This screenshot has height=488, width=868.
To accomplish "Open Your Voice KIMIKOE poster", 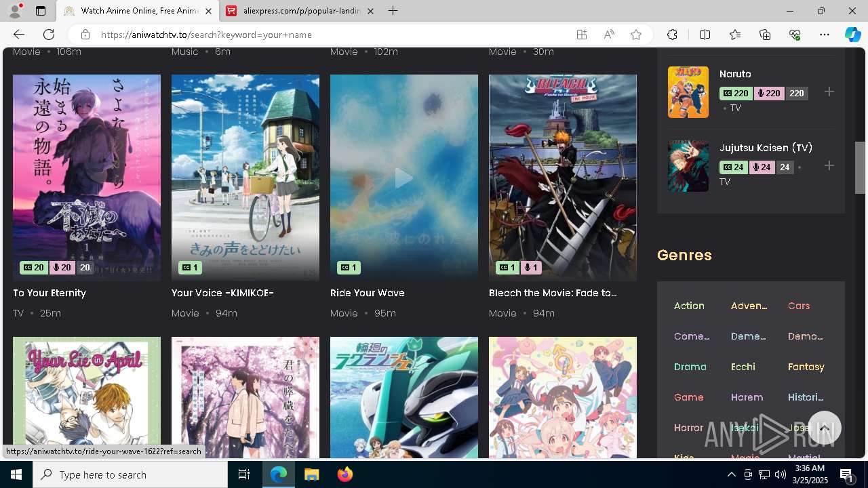I will click(x=245, y=178).
